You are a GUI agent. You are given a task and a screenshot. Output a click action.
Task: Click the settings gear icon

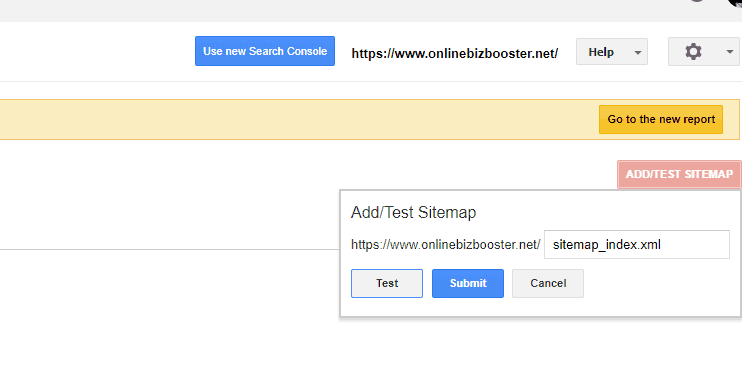693,52
